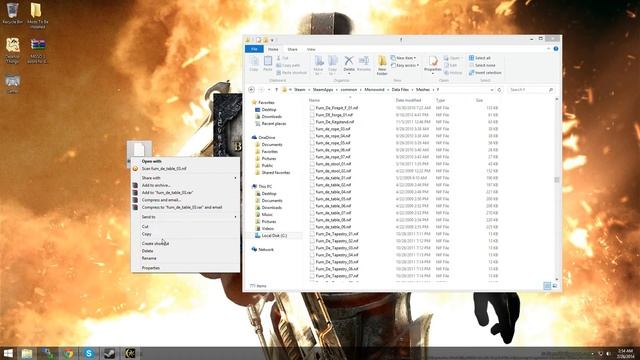
Task: Open the Recycle Bin desktop icon
Action: click(x=13, y=13)
